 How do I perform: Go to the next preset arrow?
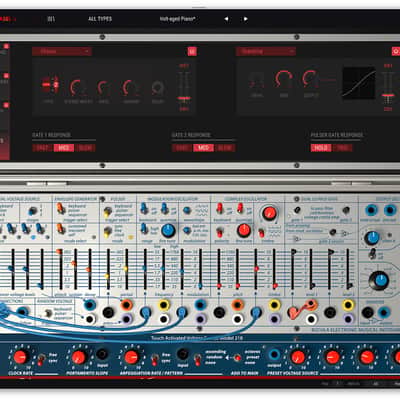tap(246, 19)
